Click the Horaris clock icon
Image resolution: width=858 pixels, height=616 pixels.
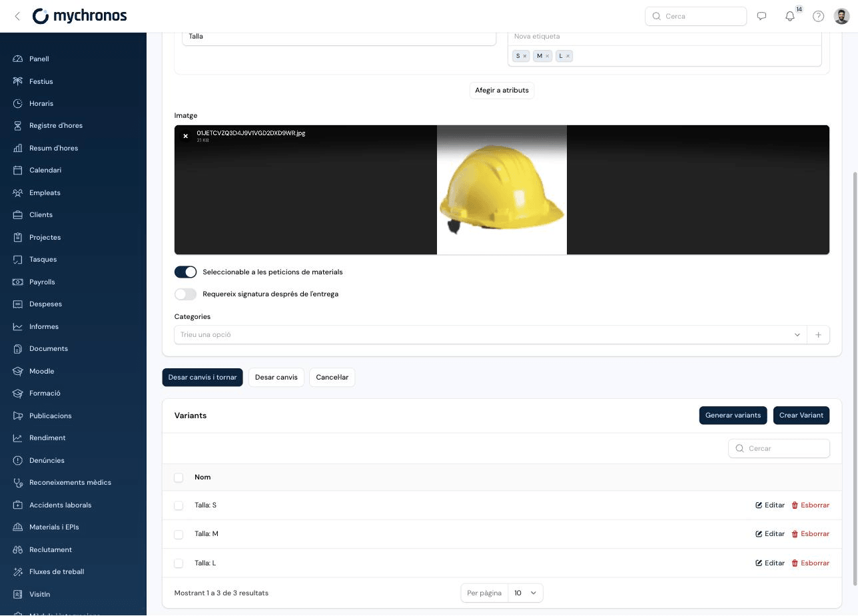pyautogui.click(x=18, y=104)
